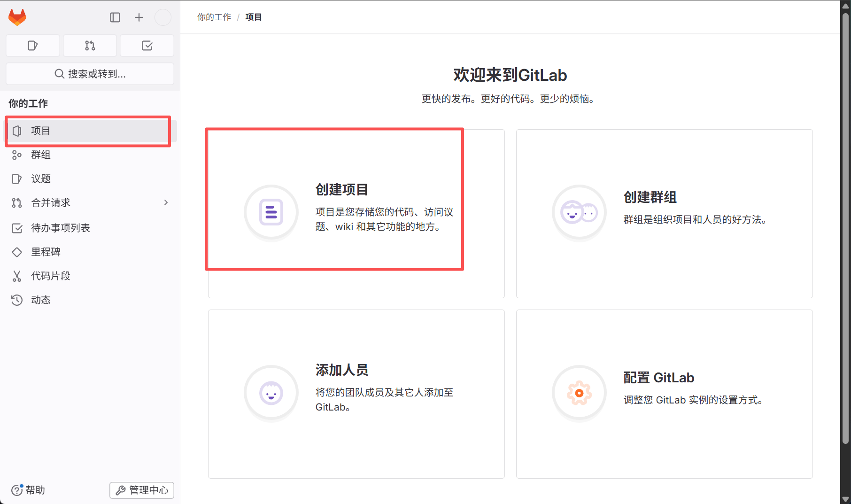Screen dimensions: 851x504
Task: Click the 管理中心 wrench icon
Action: pos(121,490)
